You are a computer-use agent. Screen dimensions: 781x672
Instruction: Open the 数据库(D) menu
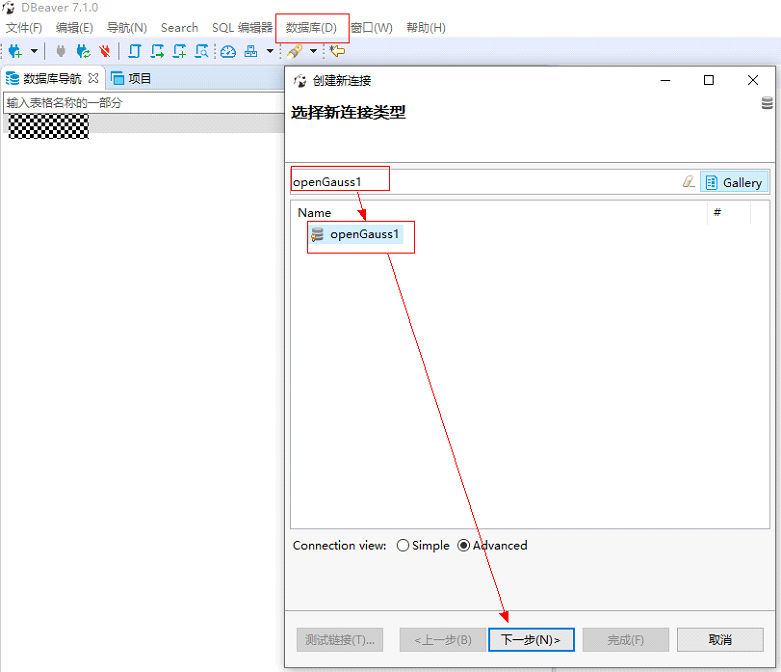tap(311, 28)
